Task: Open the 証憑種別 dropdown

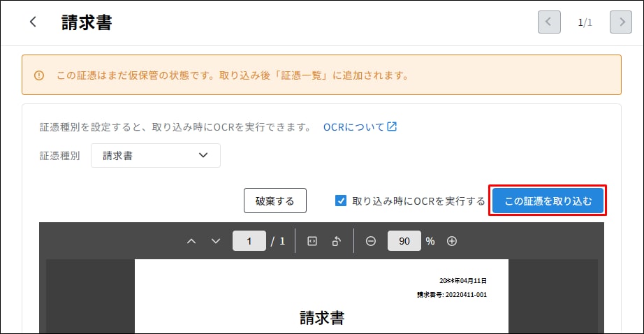Action: pos(155,155)
